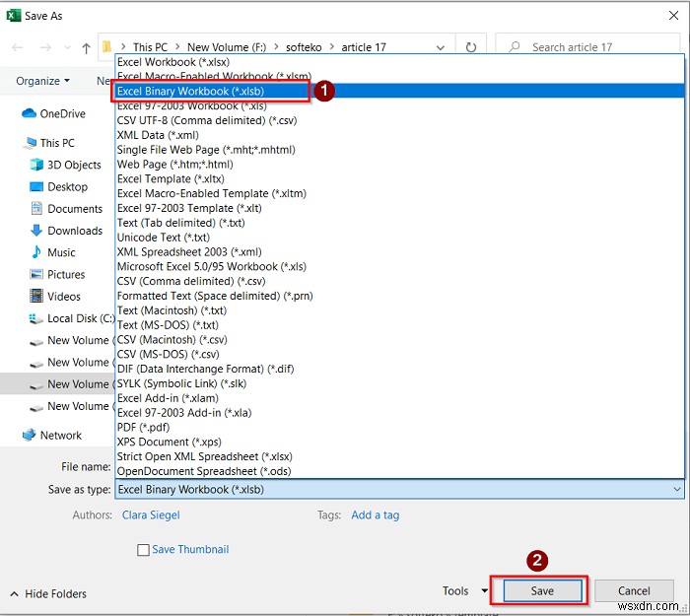Image resolution: width=690 pixels, height=616 pixels.
Task: Select CSV (Comma delimited) (*.csv)
Action: (399, 281)
